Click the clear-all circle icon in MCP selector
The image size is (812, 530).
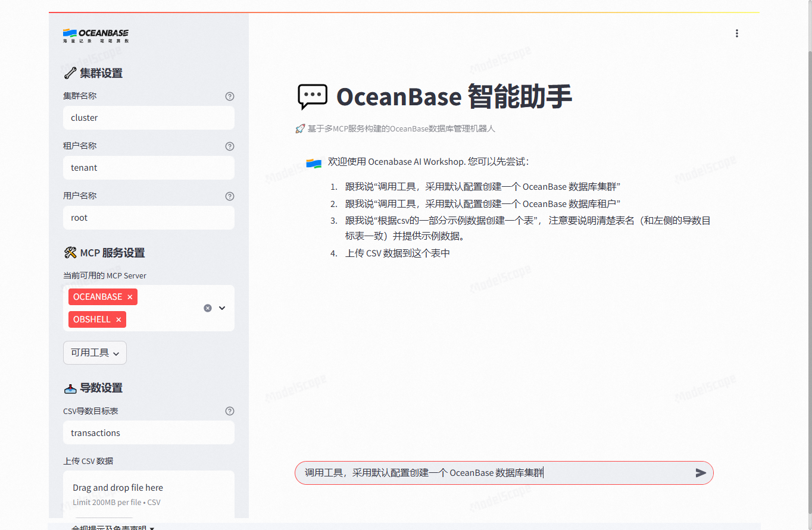pos(207,308)
